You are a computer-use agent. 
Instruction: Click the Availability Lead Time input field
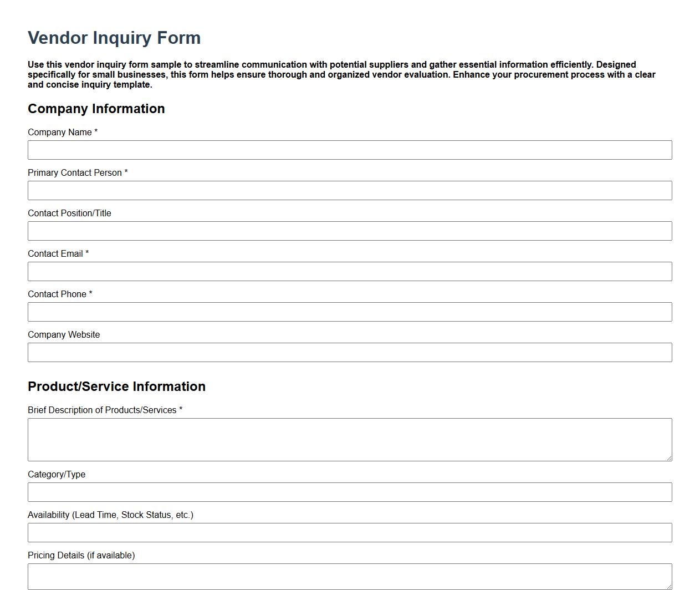pos(349,532)
